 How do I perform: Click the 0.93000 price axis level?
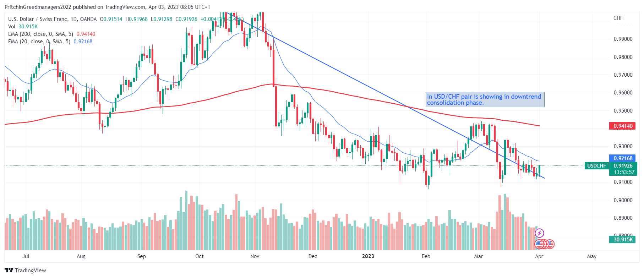[x=623, y=146]
